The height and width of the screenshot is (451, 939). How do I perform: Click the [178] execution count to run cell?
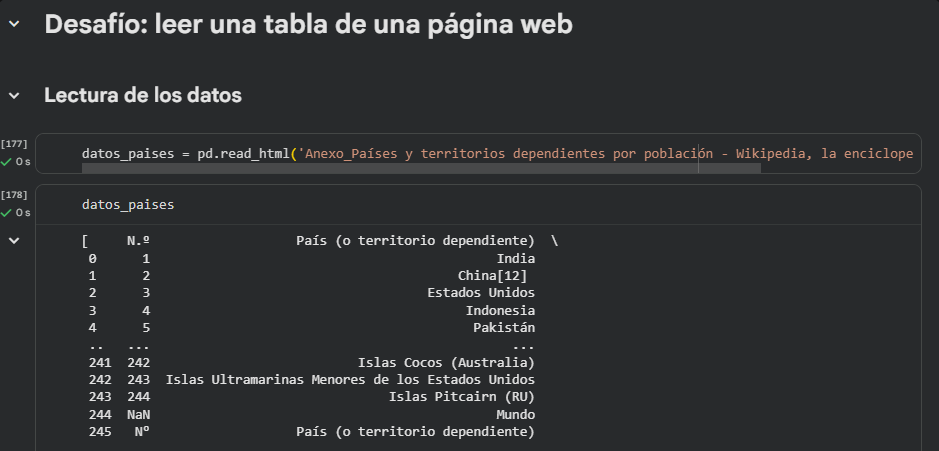(x=14, y=195)
